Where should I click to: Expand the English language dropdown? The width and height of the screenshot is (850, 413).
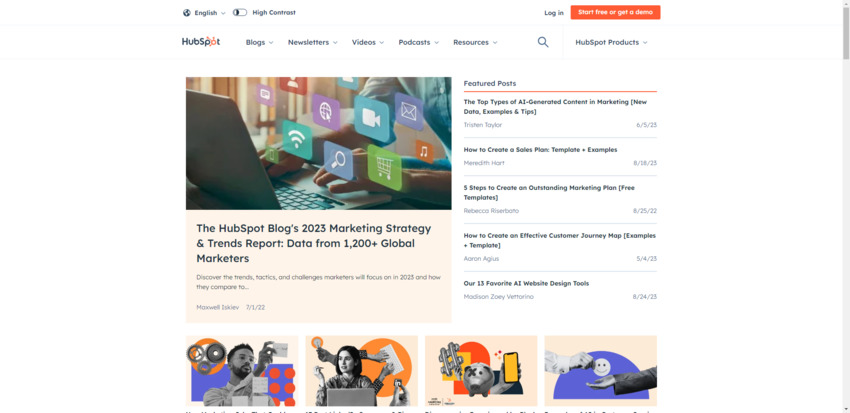[x=210, y=12]
